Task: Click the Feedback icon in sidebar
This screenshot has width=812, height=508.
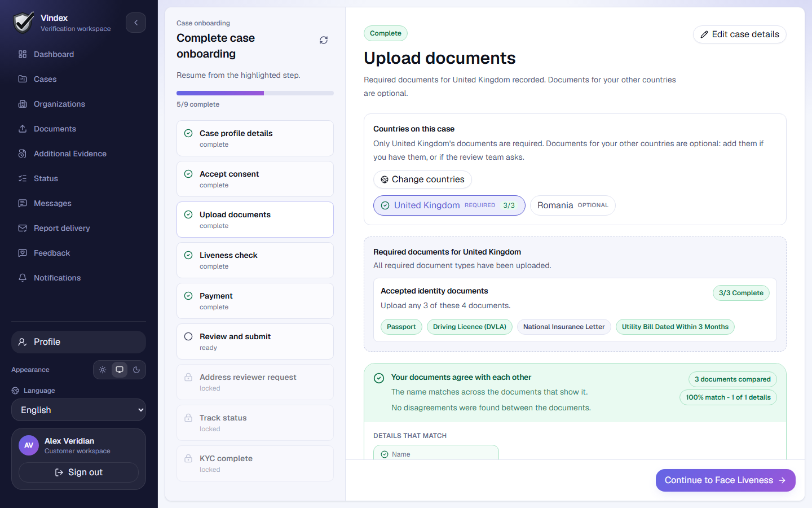Action: (x=23, y=253)
